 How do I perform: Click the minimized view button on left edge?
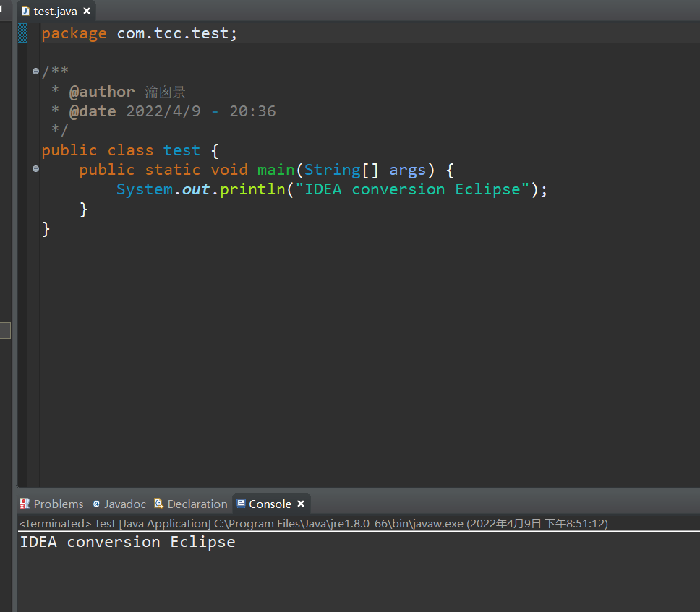click(x=5, y=330)
